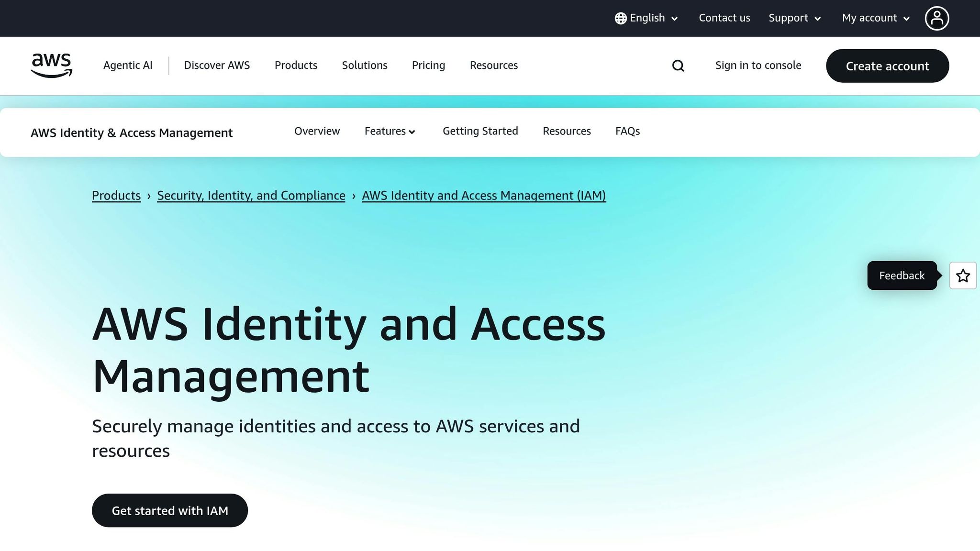Open the search magnifier icon

tap(678, 66)
